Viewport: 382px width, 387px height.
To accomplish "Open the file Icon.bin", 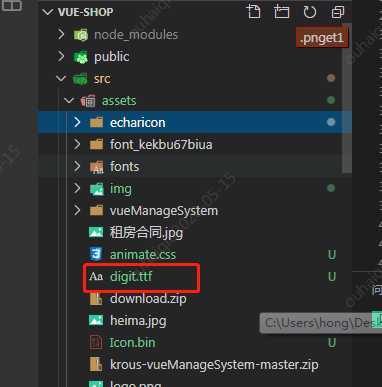I will point(132,342).
